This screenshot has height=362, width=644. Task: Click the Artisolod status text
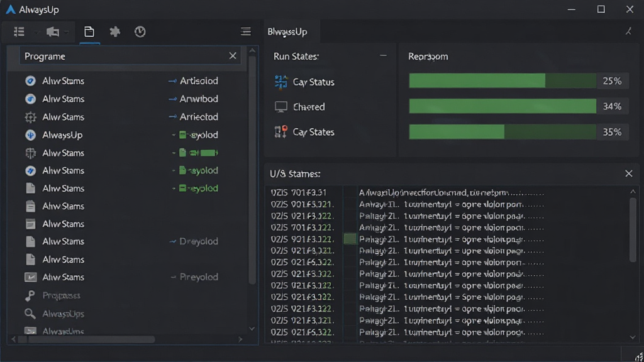199,81
